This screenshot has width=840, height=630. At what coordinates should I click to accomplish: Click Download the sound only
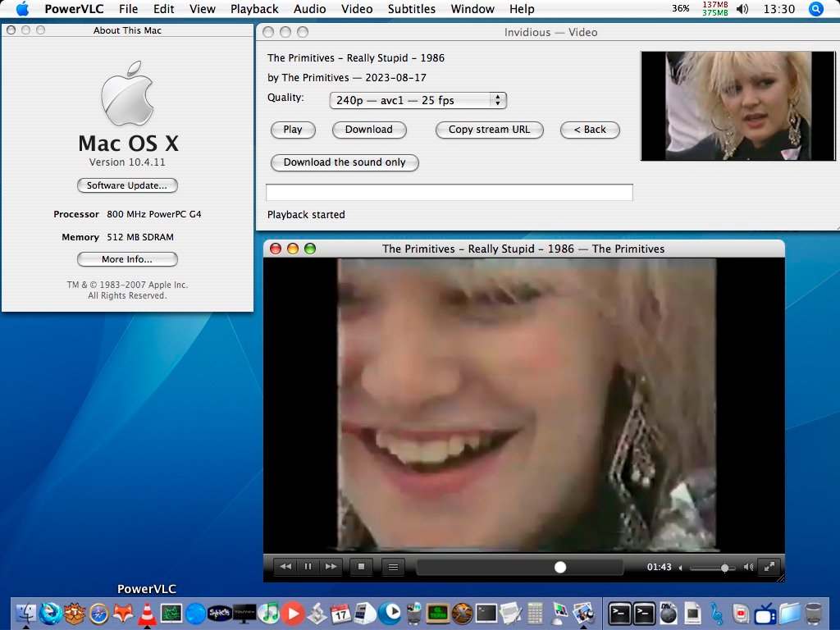tap(345, 162)
